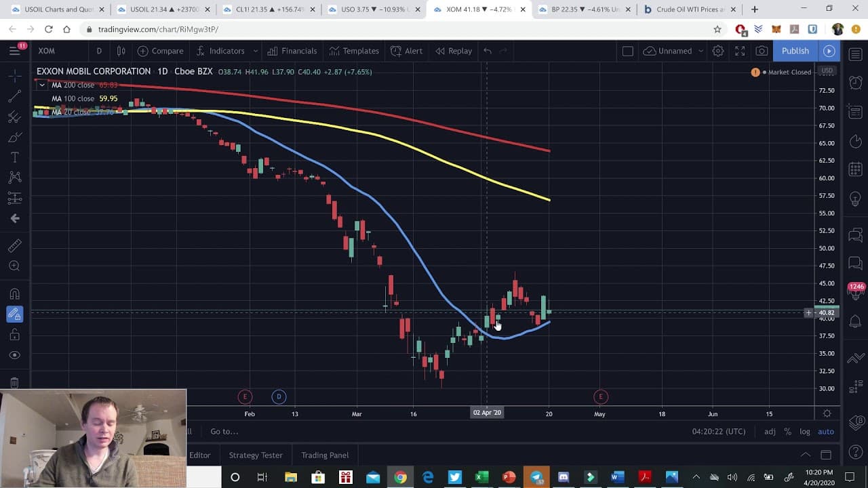This screenshot has height=488, width=868.
Task: Open the ideas lightbulb panel
Action: 855,197
